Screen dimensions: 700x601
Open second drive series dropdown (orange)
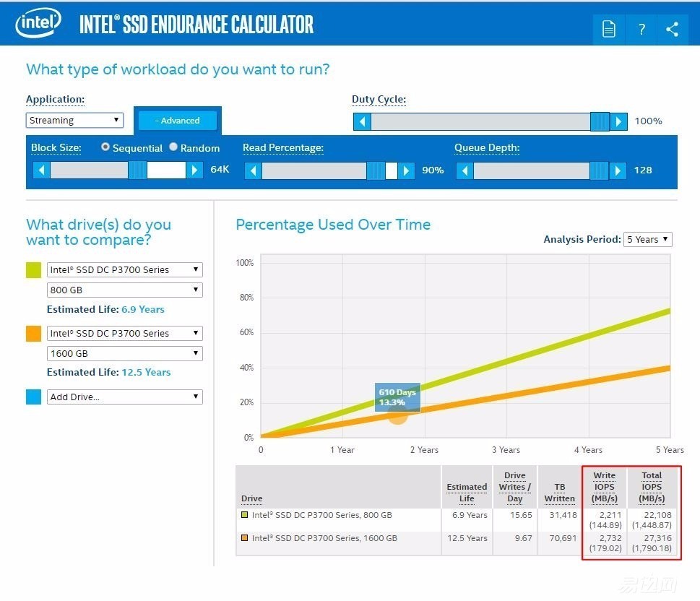click(x=124, y=333)
